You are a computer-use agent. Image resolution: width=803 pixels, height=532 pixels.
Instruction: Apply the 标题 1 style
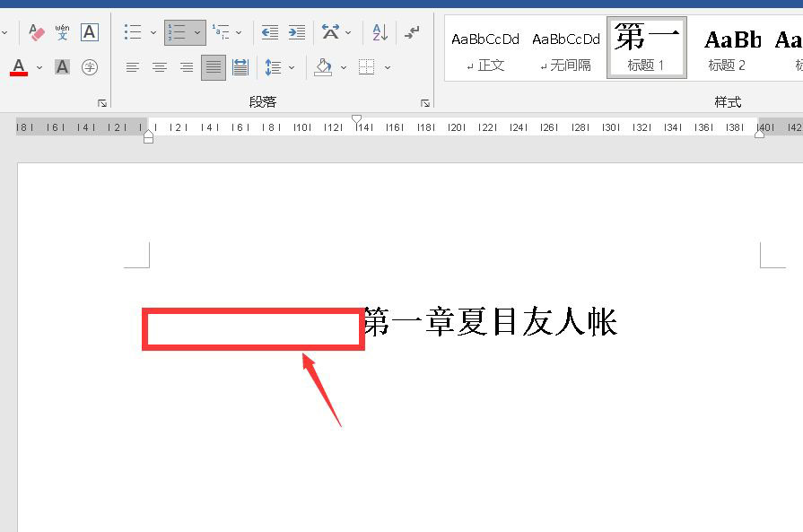click(646, 48)
